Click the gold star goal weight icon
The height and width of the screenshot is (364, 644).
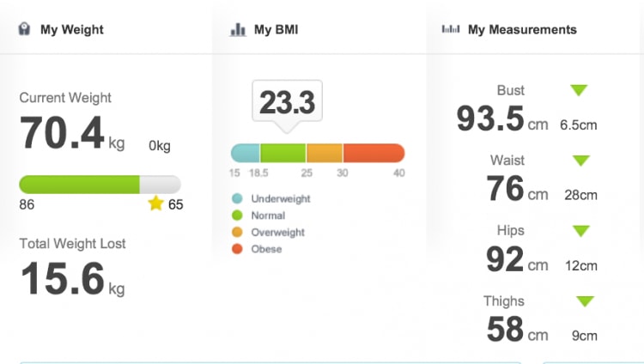[x=155, y=203]
